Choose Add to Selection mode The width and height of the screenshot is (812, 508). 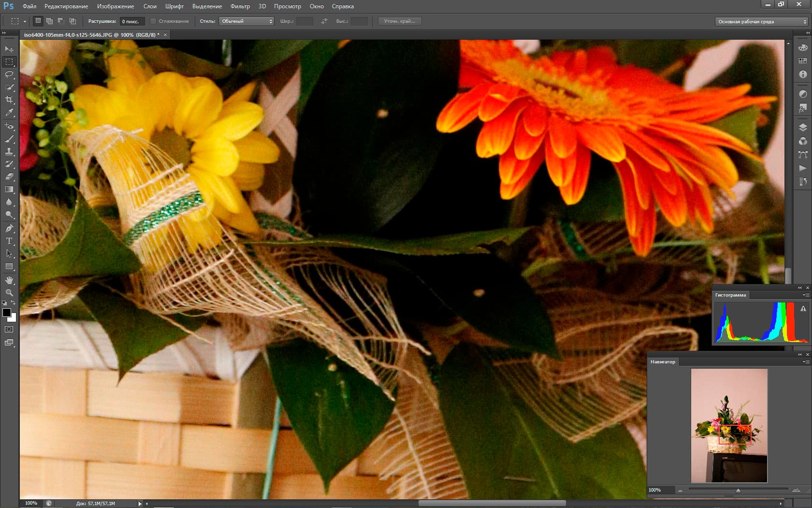point(49,21)
